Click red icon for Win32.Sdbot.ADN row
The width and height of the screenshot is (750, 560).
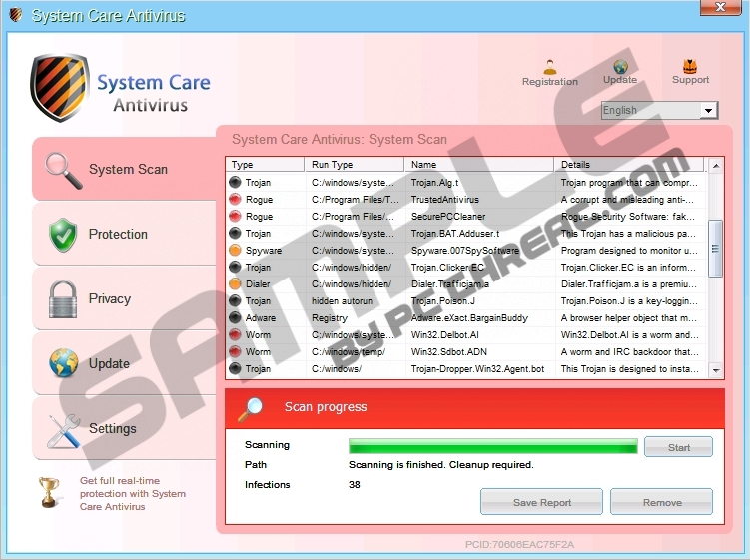(235, 352)
